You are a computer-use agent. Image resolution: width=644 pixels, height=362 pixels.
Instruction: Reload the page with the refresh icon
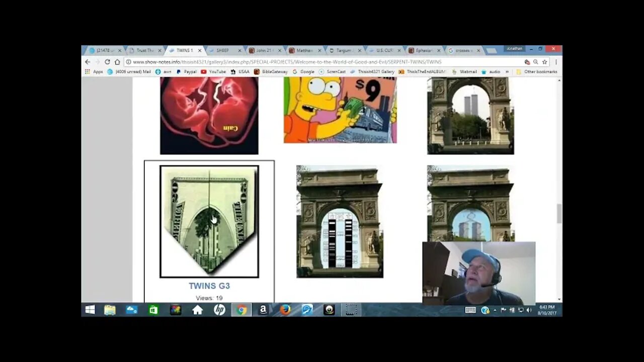107,62
